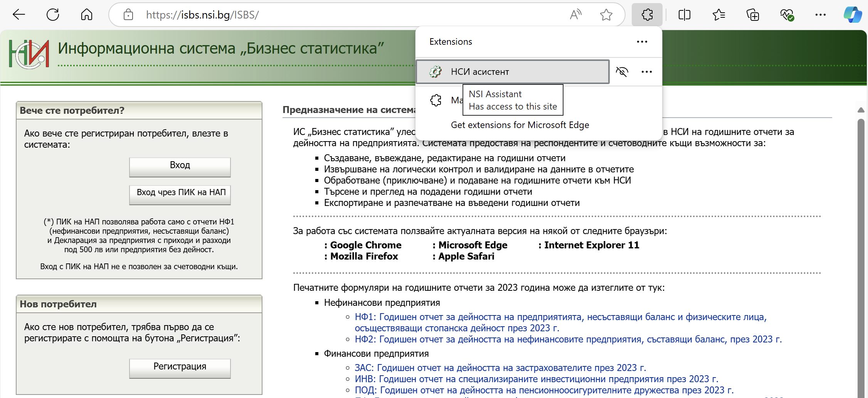Screen dimensions: 868x398
Task: Open the ИНВ investment enterprises report link
Action: click(537, 379)
